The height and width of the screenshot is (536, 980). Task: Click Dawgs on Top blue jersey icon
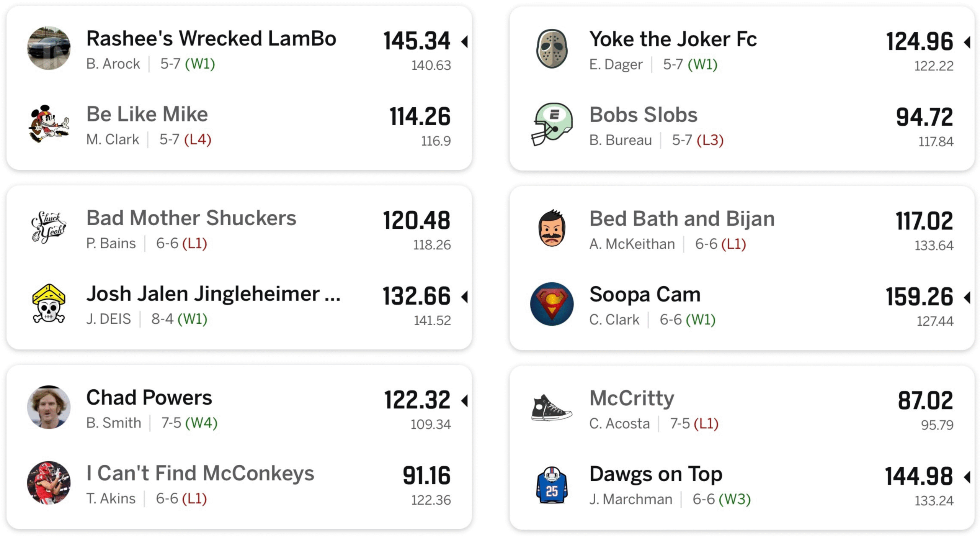pyautogui.click(x=552, y=485)
